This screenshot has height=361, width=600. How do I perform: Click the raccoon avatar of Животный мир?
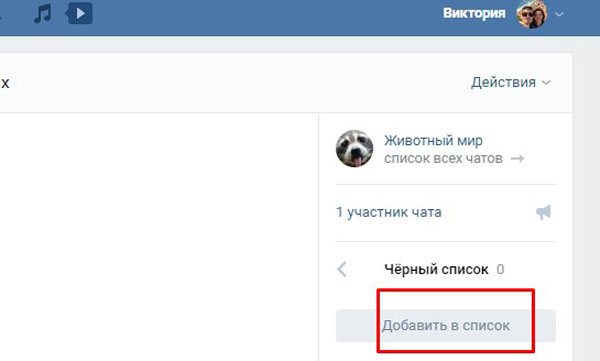click(x=354, y=149)
